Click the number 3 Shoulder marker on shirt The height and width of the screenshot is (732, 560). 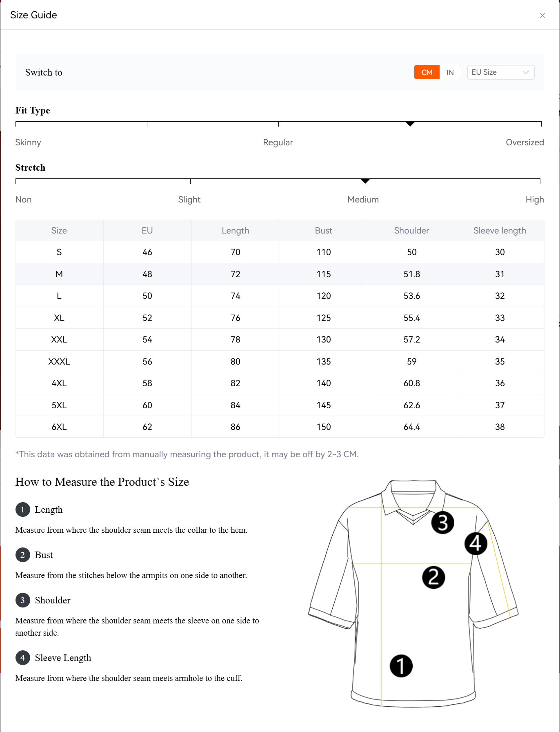pos(442,522)
